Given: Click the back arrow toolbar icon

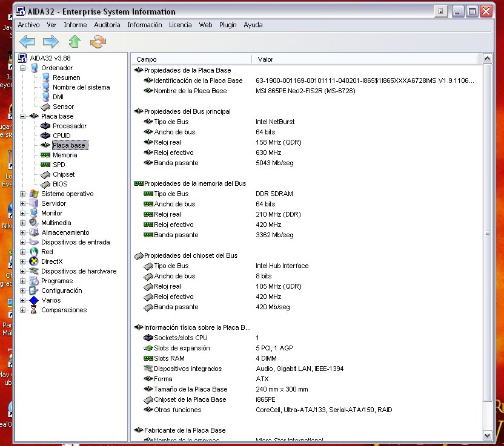Looking at the screenshot, I should pyautogui.click(x=27, y=42).
